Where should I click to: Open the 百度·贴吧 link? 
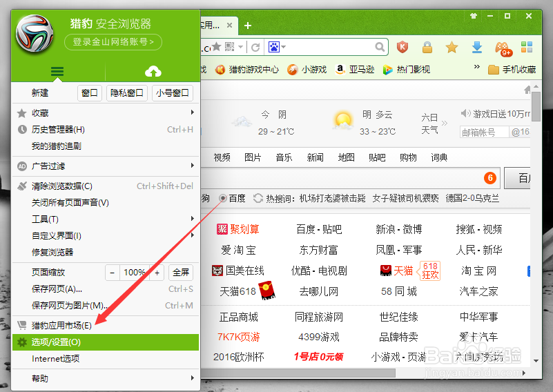319,230
